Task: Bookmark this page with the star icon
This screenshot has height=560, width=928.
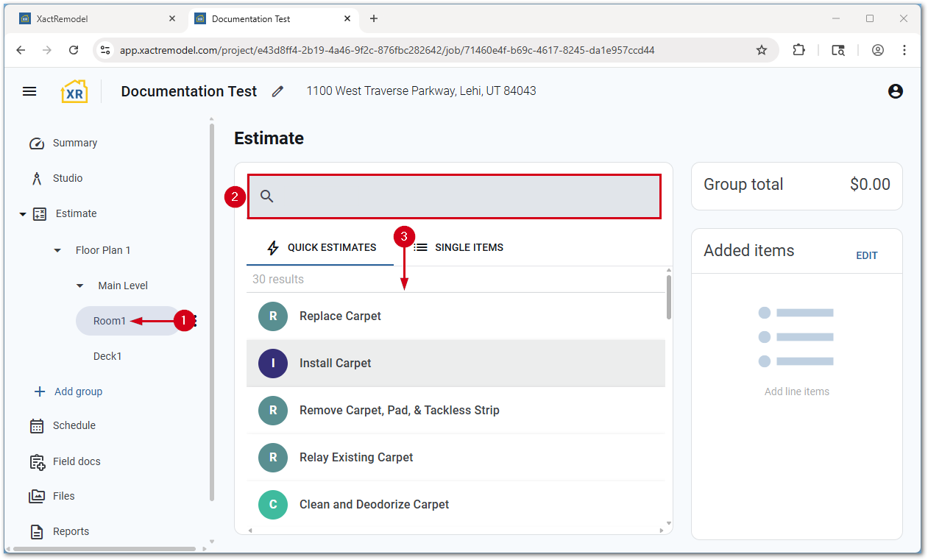Action: [762, 50]
